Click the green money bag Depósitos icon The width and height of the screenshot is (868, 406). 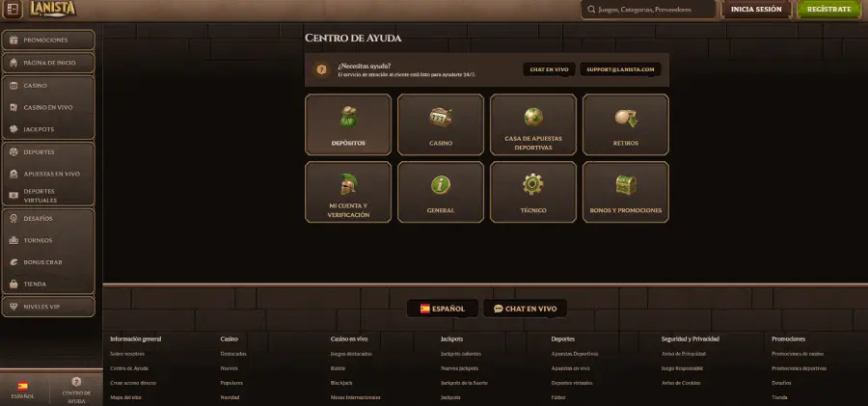point(348,117)
